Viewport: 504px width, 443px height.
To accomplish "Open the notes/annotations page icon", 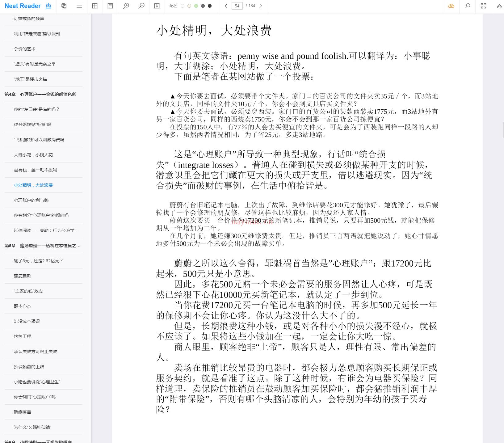I will pyautogui.click(x=110, y=6).
